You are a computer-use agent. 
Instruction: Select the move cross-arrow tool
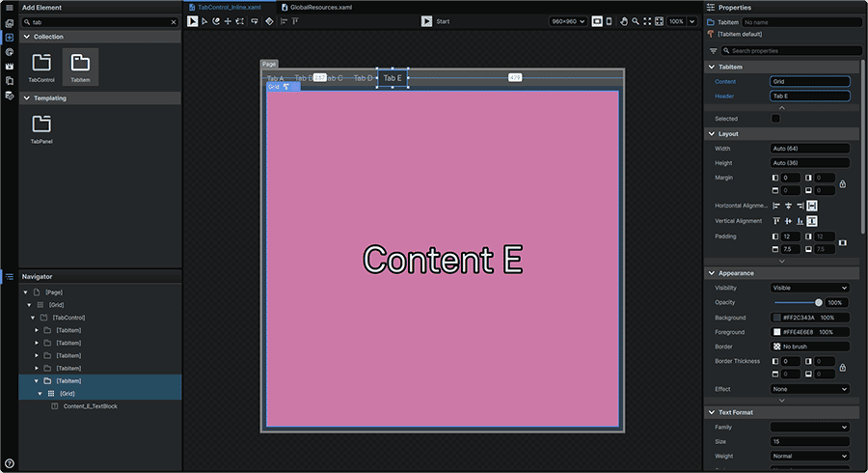coord(228,21)
